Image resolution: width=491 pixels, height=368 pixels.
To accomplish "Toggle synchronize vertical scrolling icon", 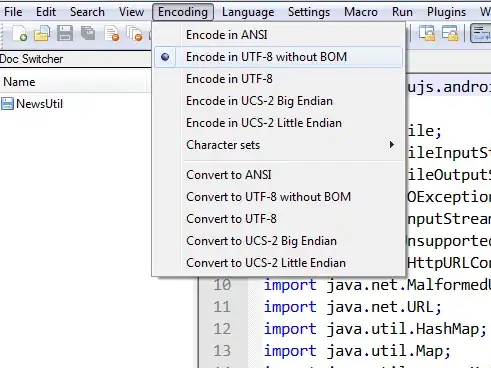I will 427,33.
